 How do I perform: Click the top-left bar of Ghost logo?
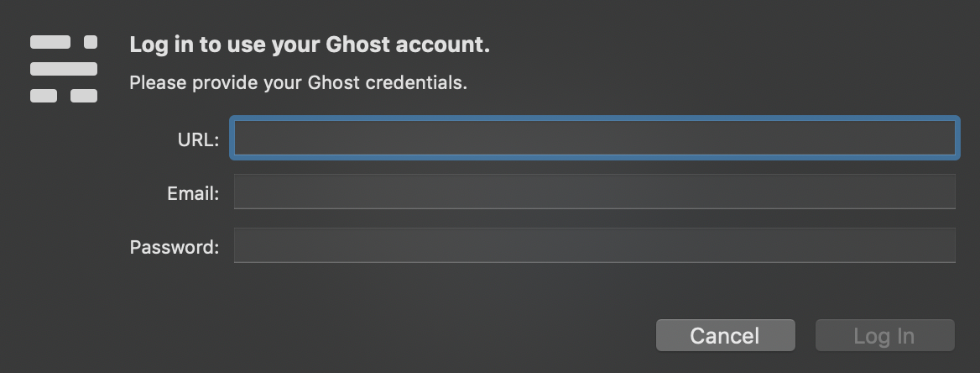tap(50, 42)
